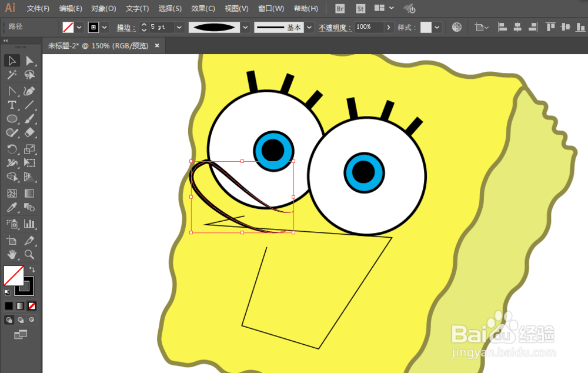Select the Slice tool

(29, 241)
